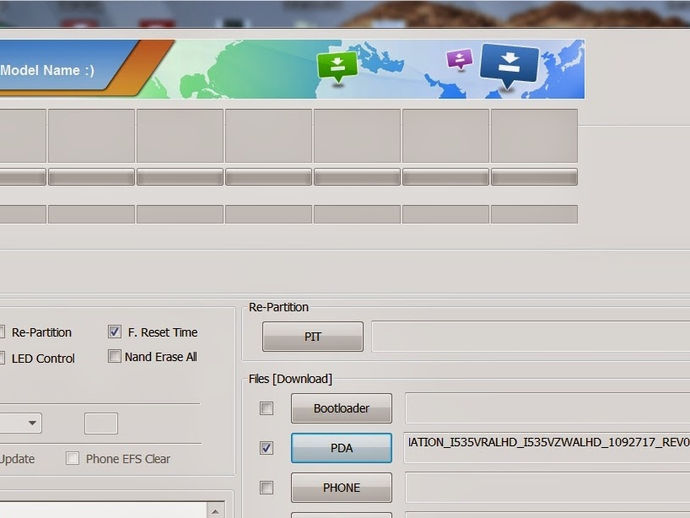
Task: Click the green download icon on banner
Action: click(x=338, y=67)
